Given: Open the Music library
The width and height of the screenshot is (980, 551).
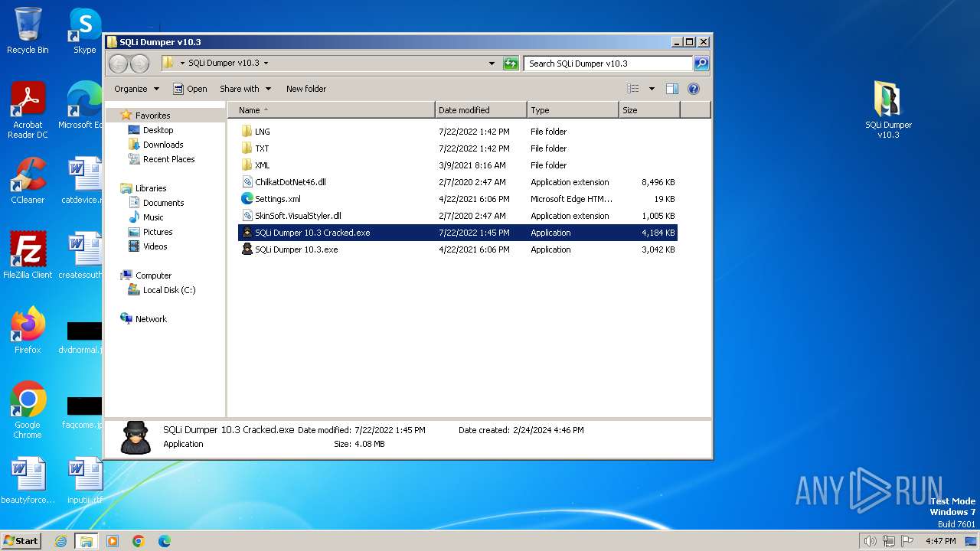Looking at the screenshot, I should (153, 217).
